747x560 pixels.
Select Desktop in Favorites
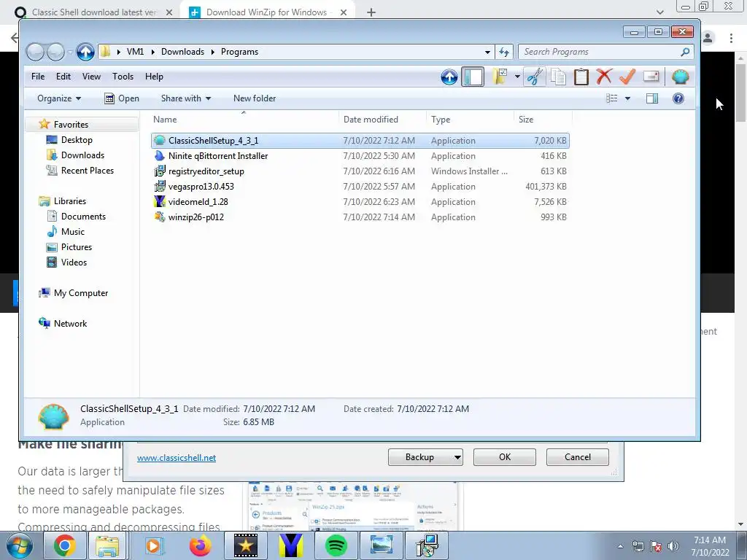76,140
